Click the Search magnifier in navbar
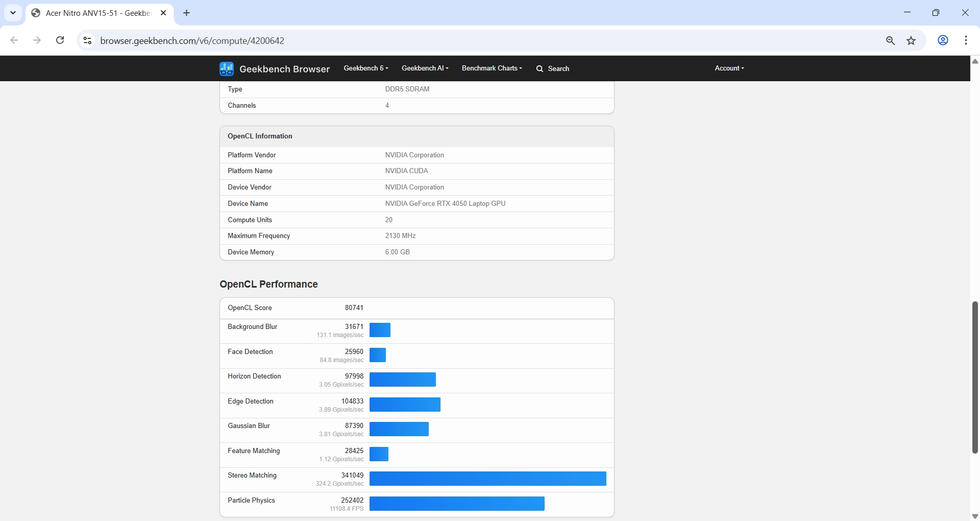 click(x=540, y=68)
